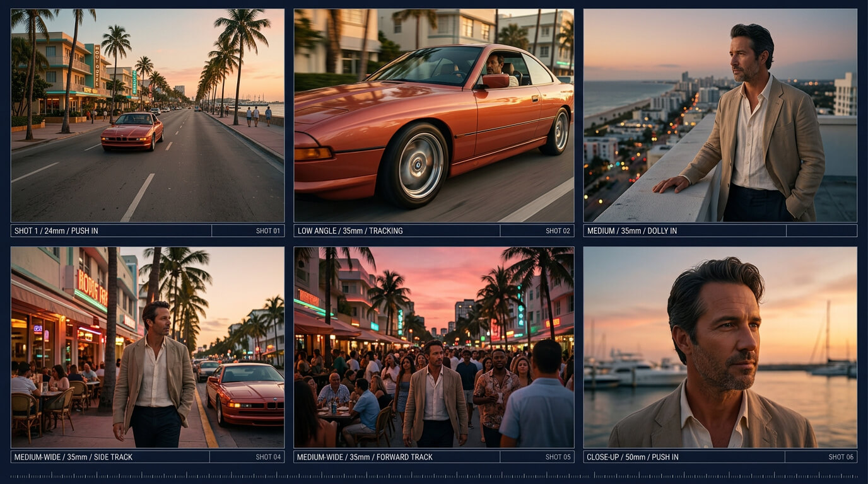Select the wide street shot with palm trees thumbnail
Image resolution: width=868 pixels, height=484 pixels.
[148, 115]
